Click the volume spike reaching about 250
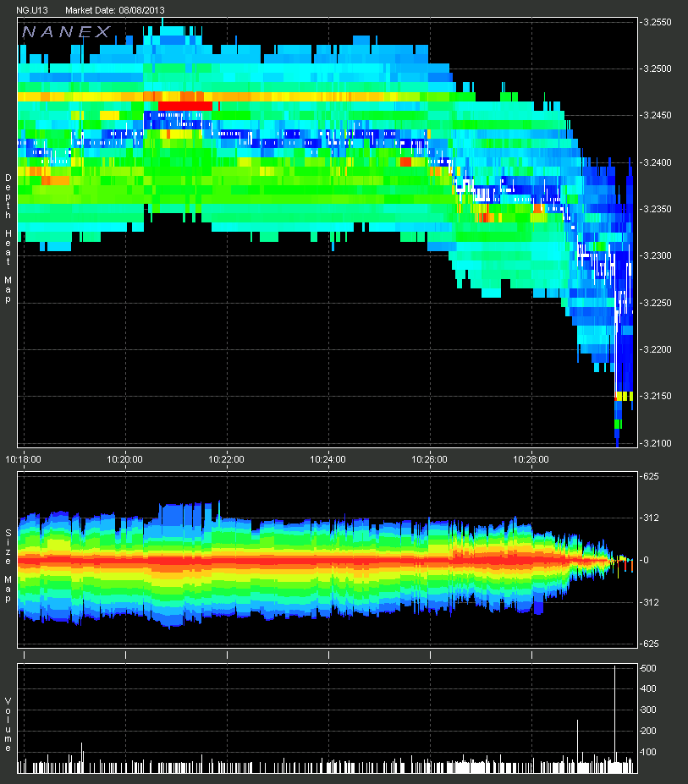Screen dimensions: 688x784 [578, 746]
